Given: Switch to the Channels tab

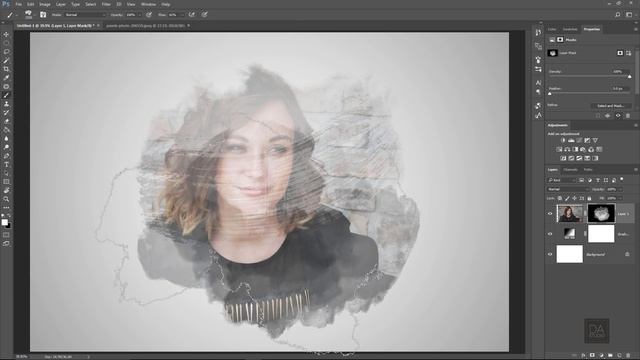Looking at the screenshot, I should point(570,170).
